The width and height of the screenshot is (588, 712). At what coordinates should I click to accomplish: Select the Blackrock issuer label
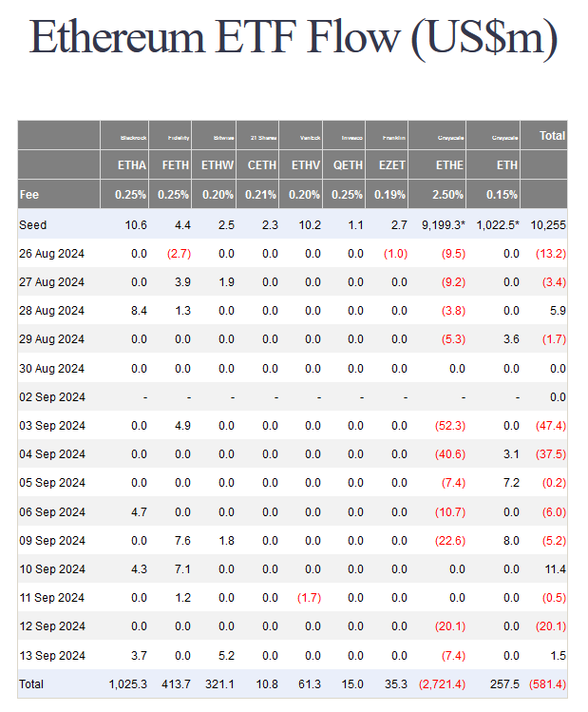pyautogui.click(x=133, y=138)
